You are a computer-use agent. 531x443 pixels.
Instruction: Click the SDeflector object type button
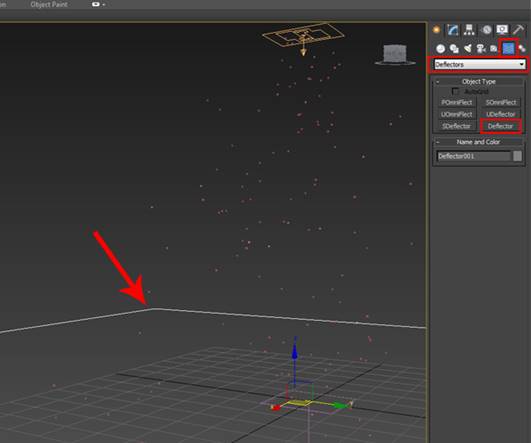[x=456, y=126]
